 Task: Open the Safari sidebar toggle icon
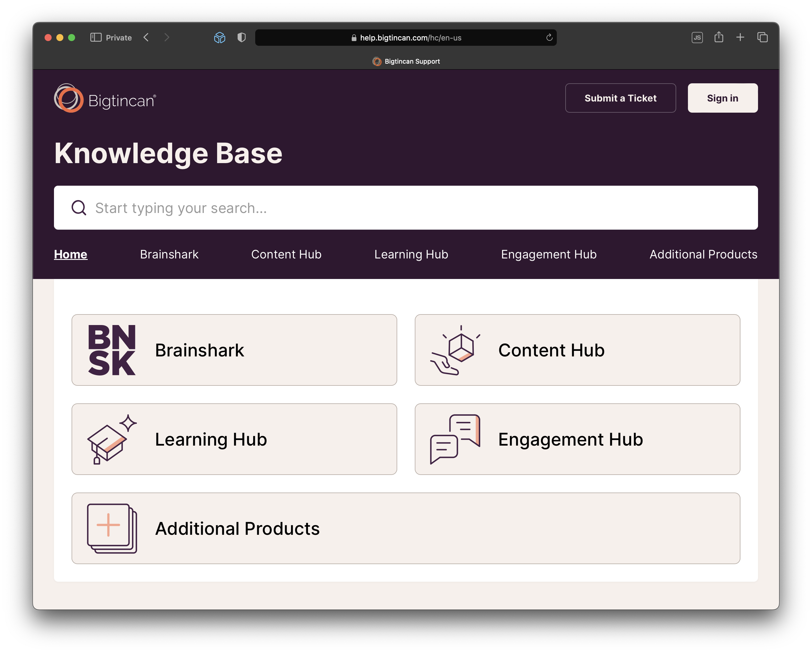(96, 37)
